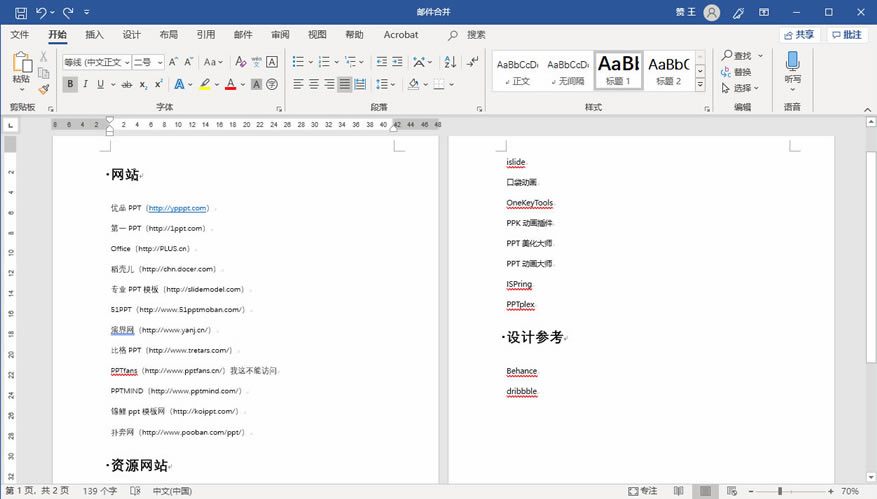This screenshot has width=877, height=499.
Task: Toggle italic formatting
Action: (x=85, y=84)
